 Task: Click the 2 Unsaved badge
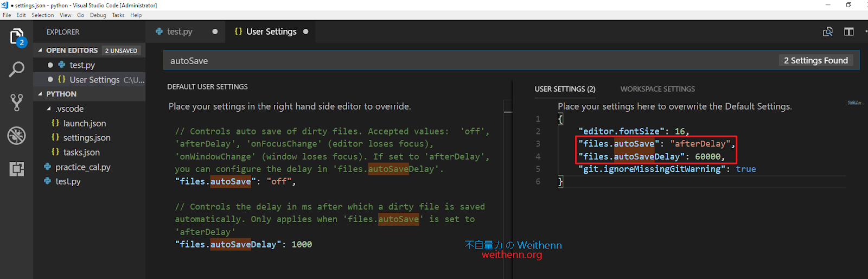click(x=121, y=50)
